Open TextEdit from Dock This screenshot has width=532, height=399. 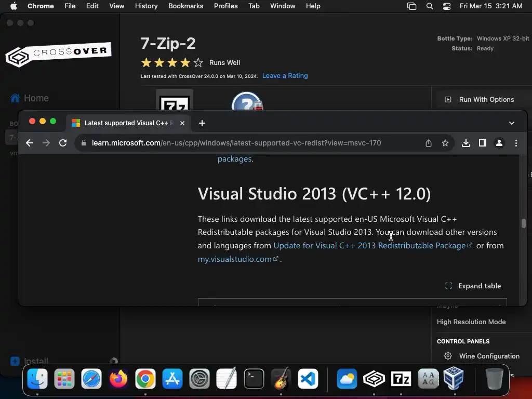coord(227,379)
